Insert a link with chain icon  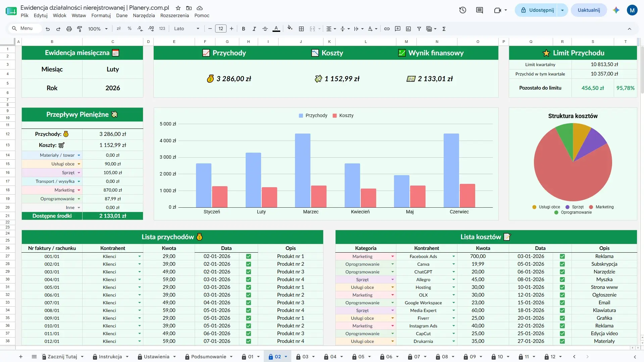tap(387, 29)
